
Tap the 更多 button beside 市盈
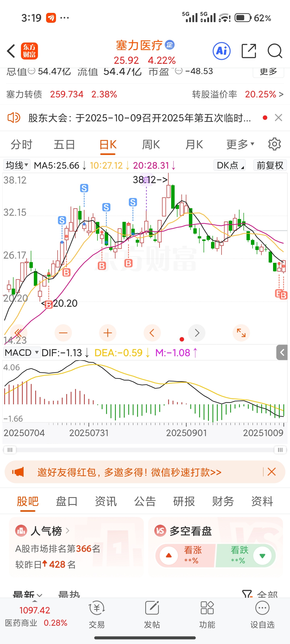268,72
